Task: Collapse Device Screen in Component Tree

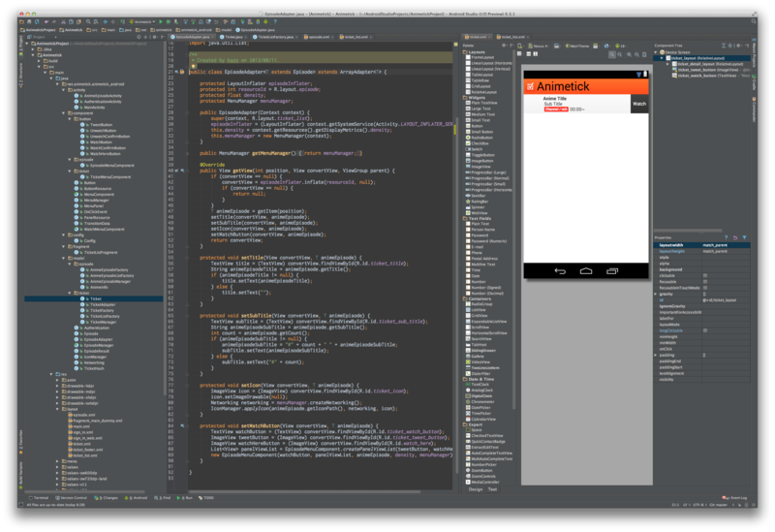Action: [x=656, y=52]
